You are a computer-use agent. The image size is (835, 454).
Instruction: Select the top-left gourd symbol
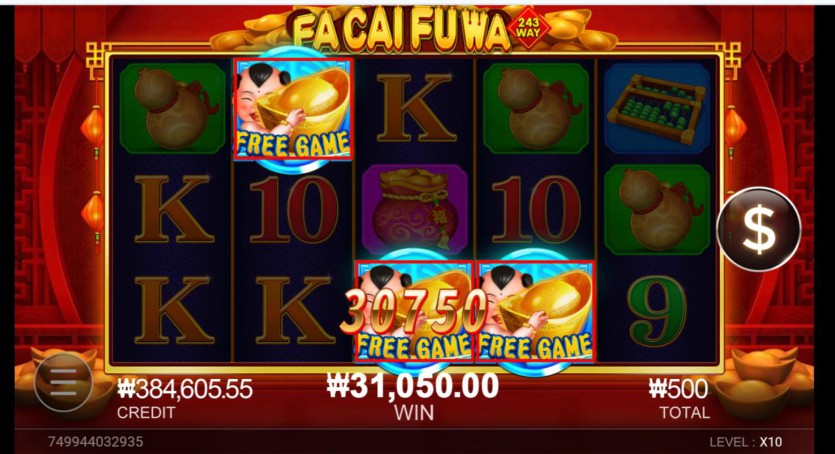pos(172,109)
